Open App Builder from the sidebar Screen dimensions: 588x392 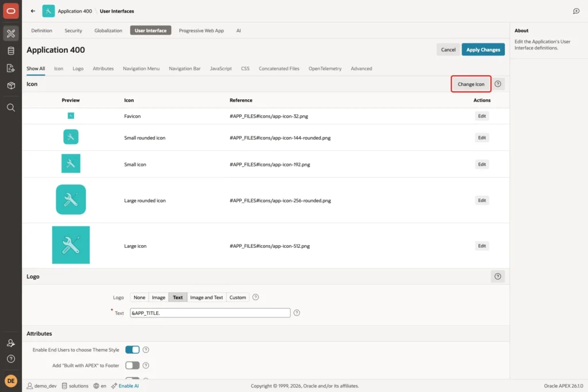11,33
